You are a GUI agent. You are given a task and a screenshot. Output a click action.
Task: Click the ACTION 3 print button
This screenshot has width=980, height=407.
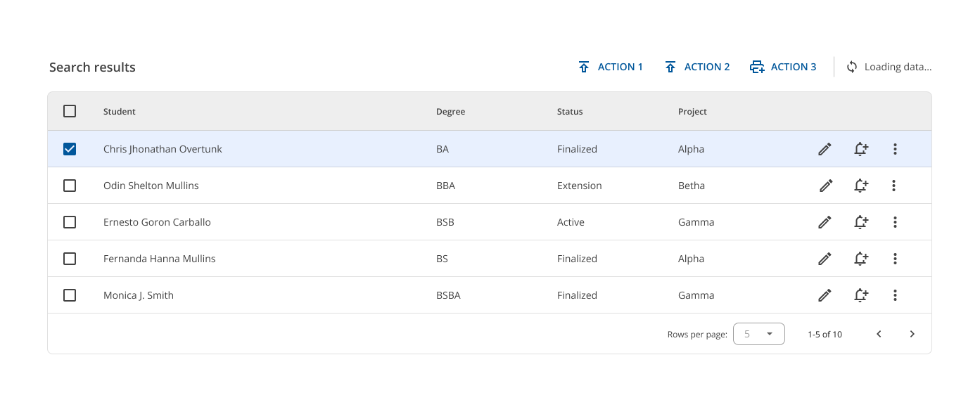click(x=783, y=67)
